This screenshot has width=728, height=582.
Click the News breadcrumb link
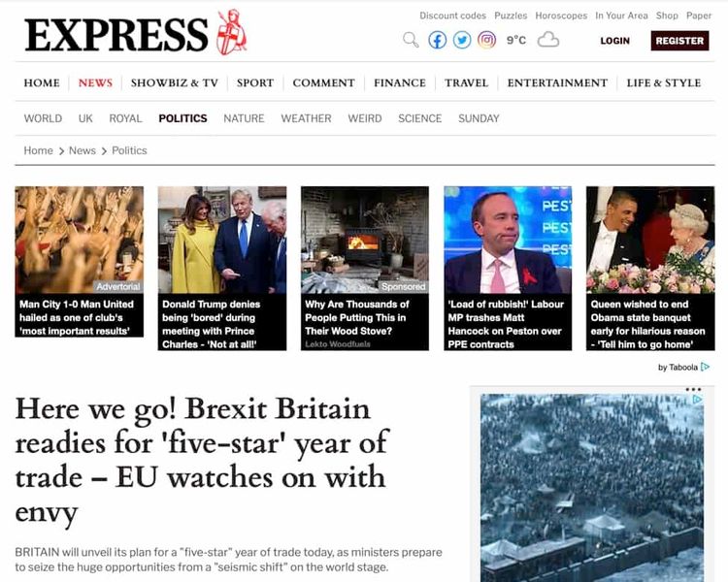[83, 150]
